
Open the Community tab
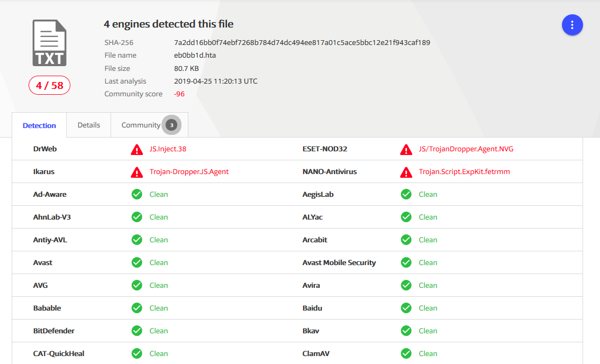click(149, 125)
